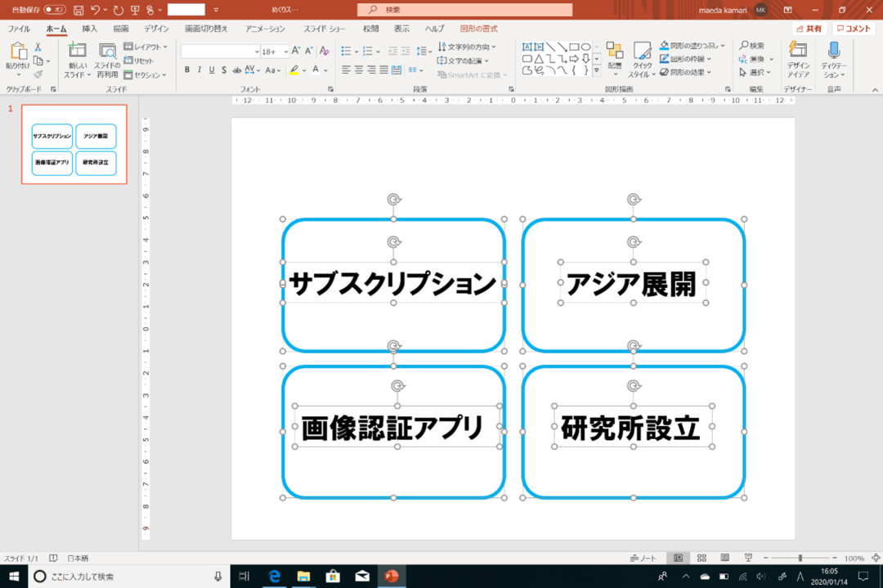
Task: Click the clear all formatting icon
Action: point(325,52)
